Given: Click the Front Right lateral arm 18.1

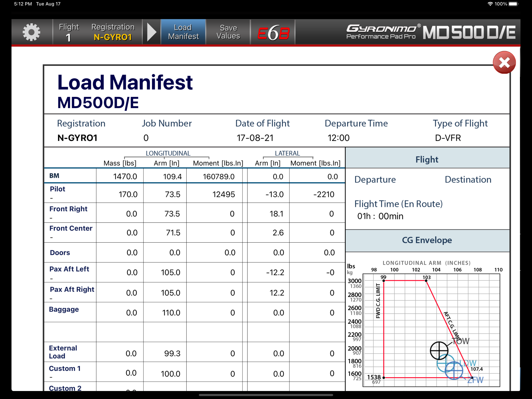Looking at the screenshot, I should click(276, 214).
